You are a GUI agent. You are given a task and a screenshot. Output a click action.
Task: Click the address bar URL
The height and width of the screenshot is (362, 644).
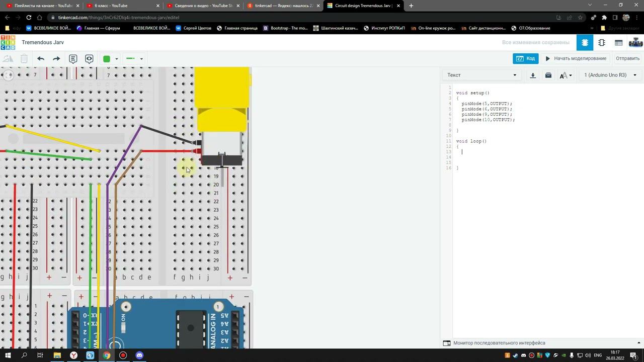click(119, 18)
